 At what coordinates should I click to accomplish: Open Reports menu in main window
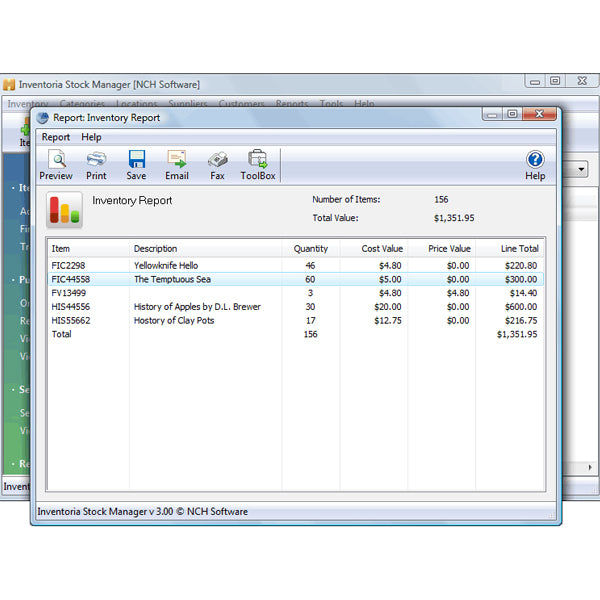tap(292, 104)
